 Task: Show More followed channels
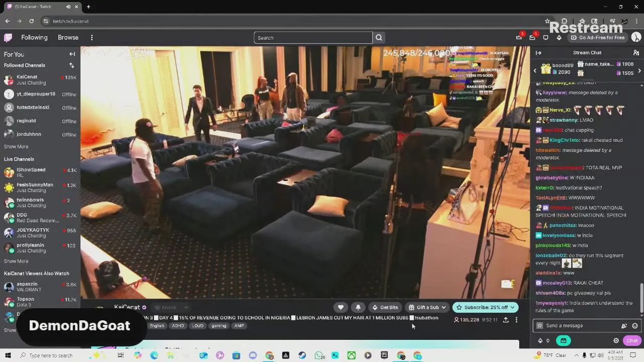point(16,147)
